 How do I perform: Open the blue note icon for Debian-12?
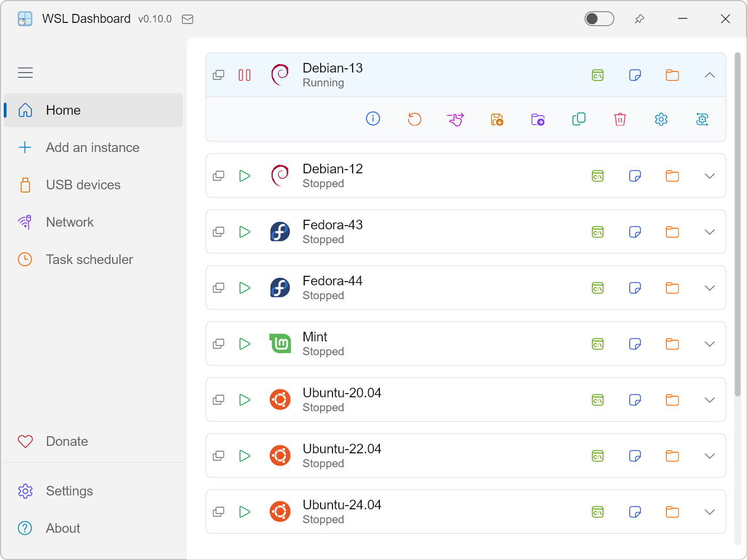[635, 176]
